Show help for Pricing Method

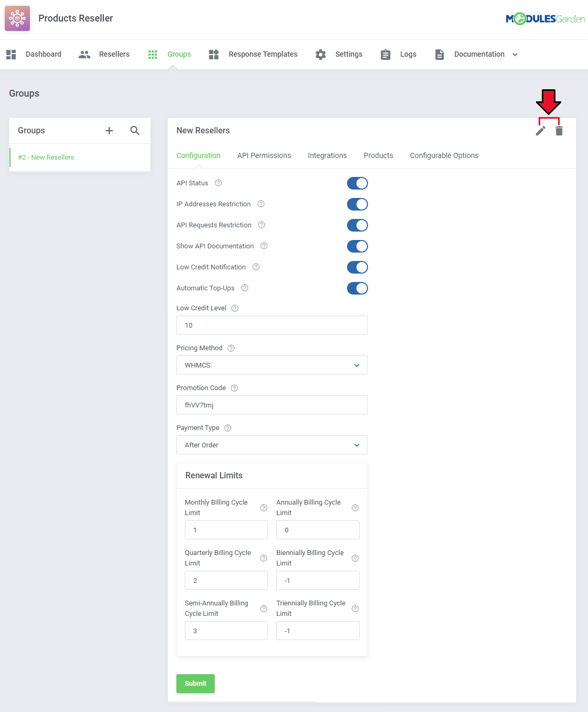pyautogui.click(x=231, y=348)
